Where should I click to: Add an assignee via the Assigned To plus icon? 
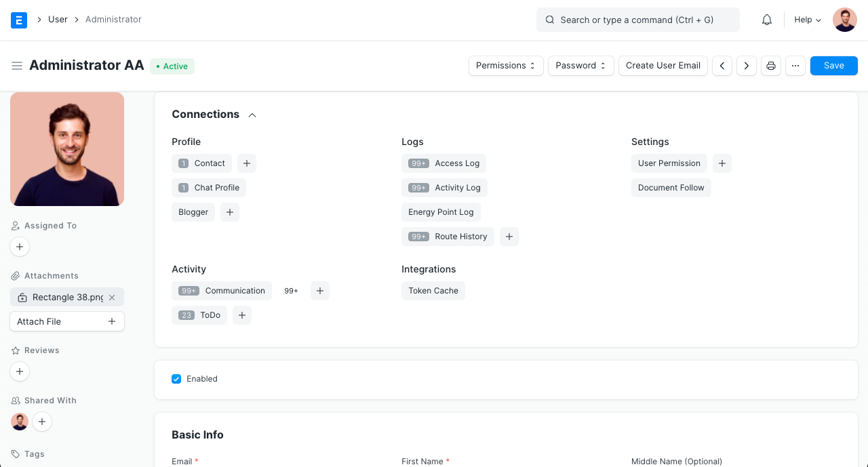pyautogui.click(x=19, y=247)
